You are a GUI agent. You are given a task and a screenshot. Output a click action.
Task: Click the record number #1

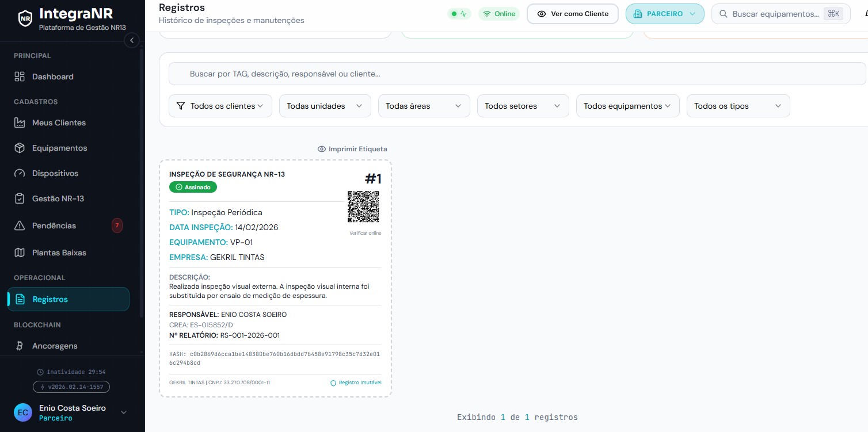(373, 179)
